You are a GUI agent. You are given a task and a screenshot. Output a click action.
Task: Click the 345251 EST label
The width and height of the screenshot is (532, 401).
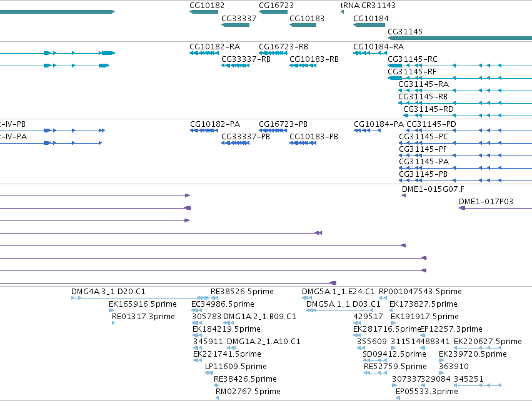pyautogui.click(x=469, y=379)
